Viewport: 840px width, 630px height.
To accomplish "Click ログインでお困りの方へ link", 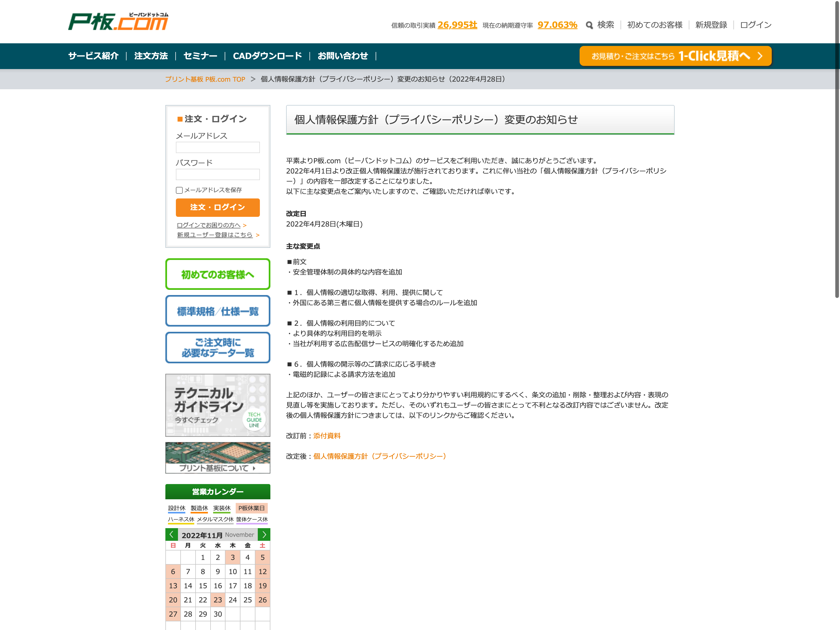I will coord(208,225).
